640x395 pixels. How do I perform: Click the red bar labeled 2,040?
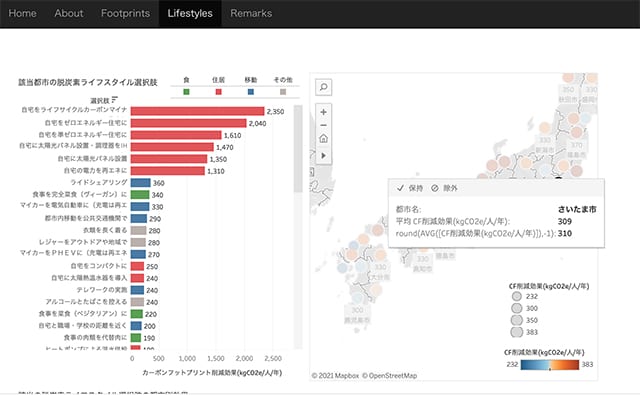click(x=189, y=123)
